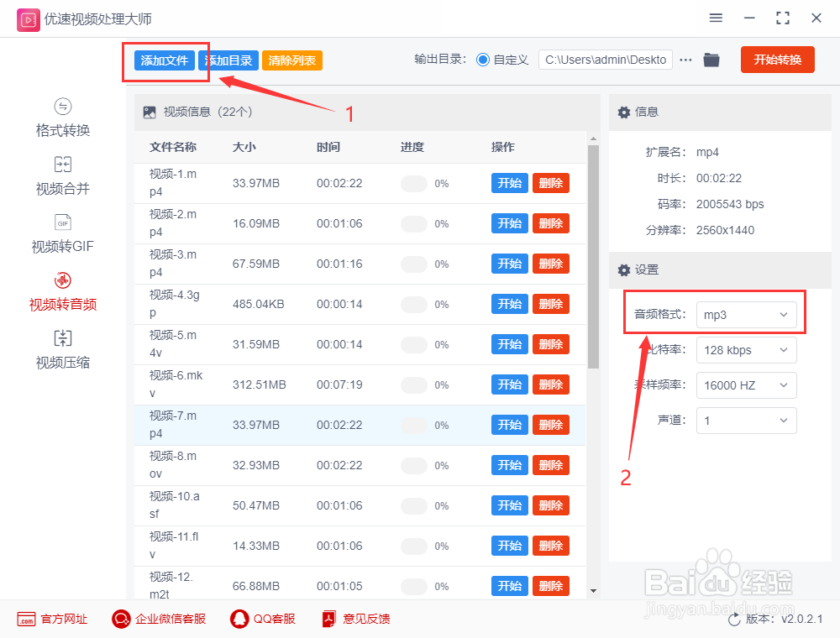Open the 采样频率 dropdown showing 16000 HZ

tap(746, 385)
